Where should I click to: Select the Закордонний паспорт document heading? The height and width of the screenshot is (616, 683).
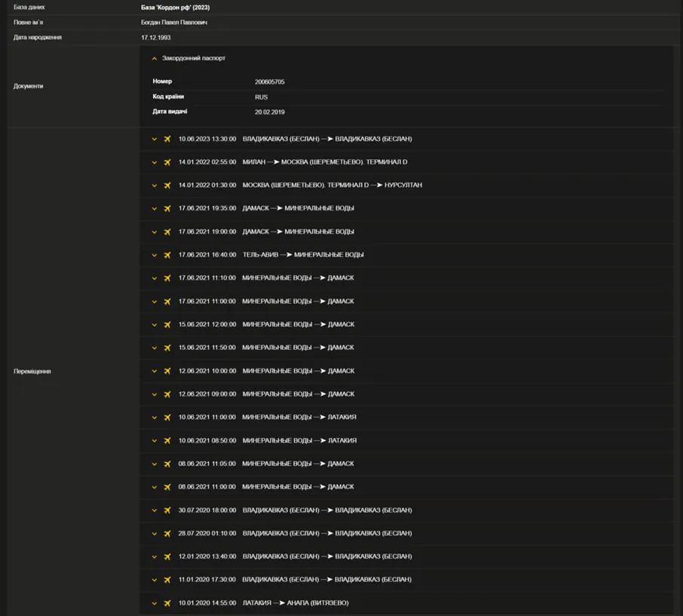pos(193,58)
